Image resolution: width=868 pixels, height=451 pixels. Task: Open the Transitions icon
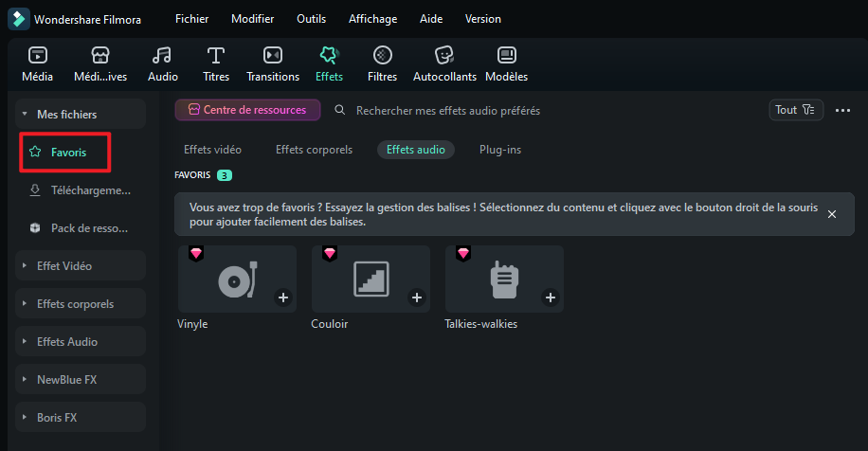click(x=273, y=55)
